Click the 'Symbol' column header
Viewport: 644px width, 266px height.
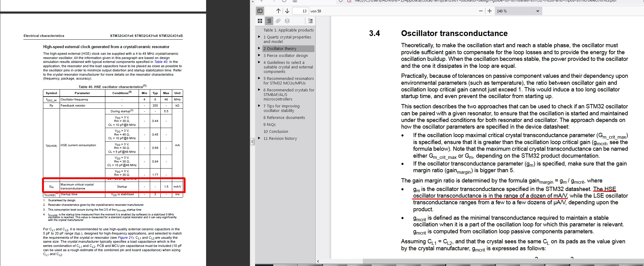click(x=51, y=93)
